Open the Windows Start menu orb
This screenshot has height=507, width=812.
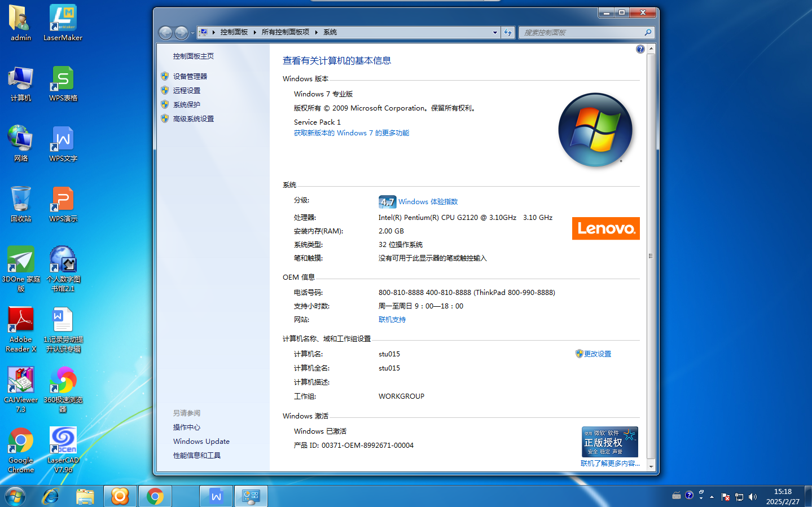pos(15,496)
